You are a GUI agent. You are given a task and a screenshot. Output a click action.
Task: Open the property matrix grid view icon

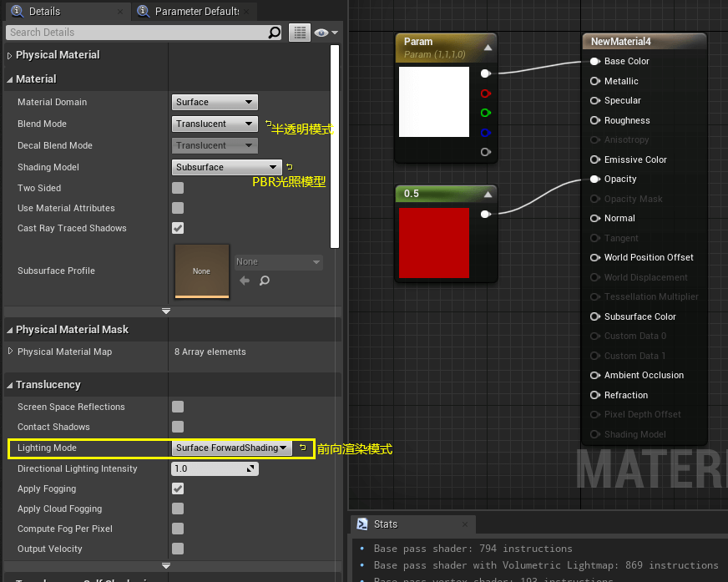[300, 33]
